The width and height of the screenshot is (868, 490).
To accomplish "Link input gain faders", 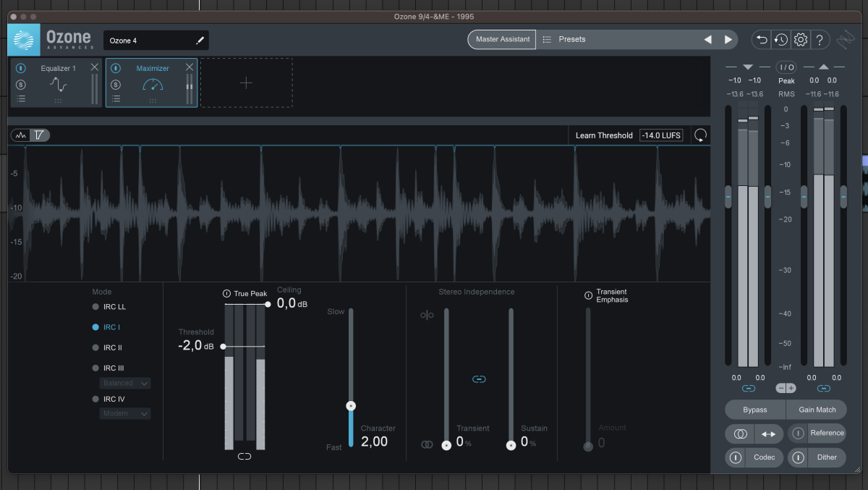I will (749, 388).
